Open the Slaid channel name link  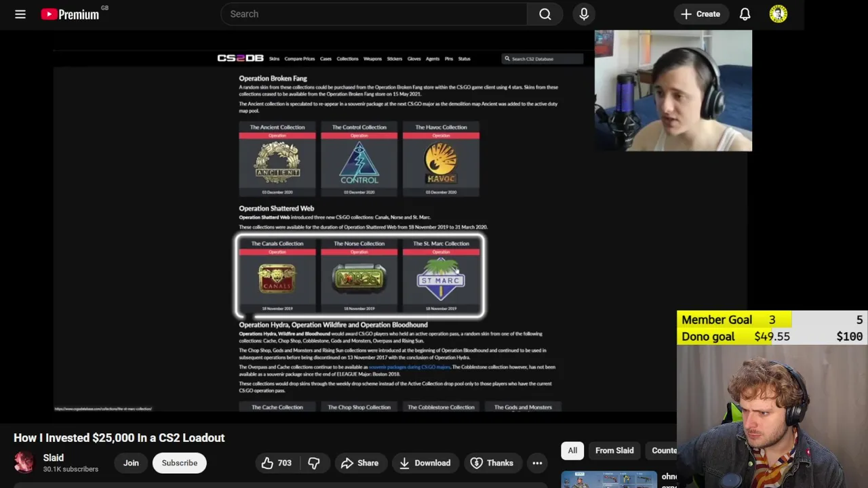coord(54,458)
